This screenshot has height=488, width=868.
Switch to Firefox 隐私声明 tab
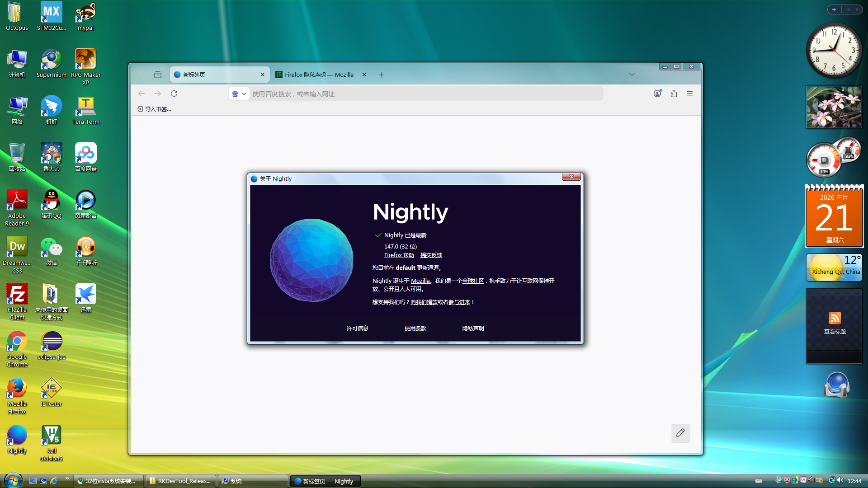coord(319,75)
